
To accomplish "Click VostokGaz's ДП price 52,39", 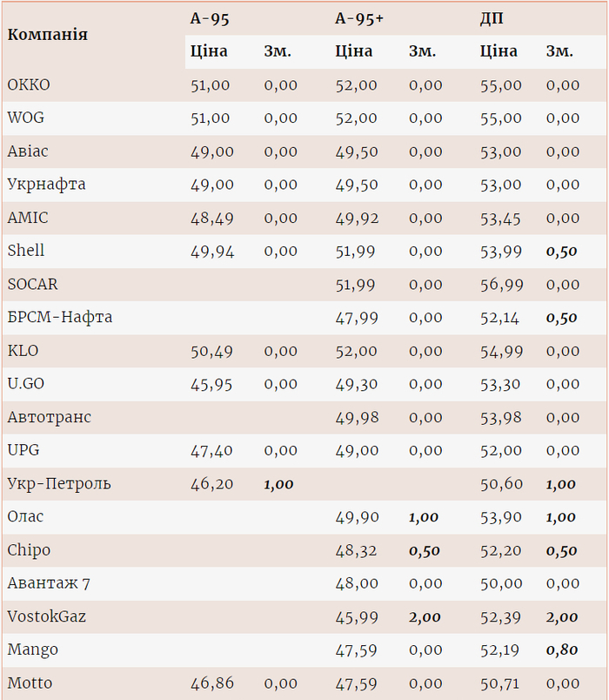I will [501, 617].
